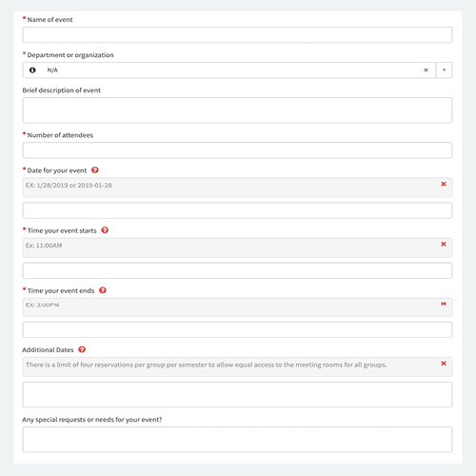Click help icon beside Additional Dates

(x=82, y=349)
